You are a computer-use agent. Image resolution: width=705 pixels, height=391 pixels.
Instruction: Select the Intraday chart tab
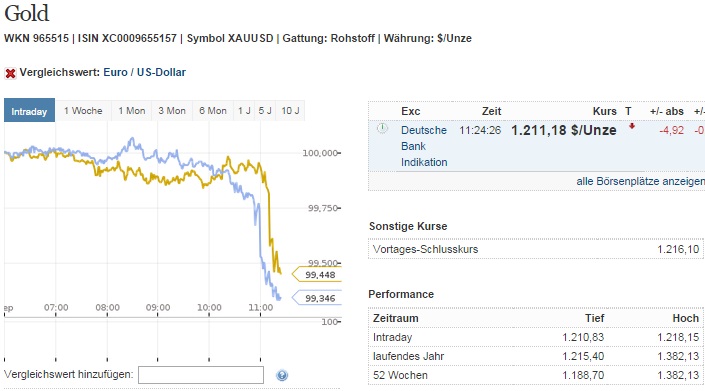point(29,111)
